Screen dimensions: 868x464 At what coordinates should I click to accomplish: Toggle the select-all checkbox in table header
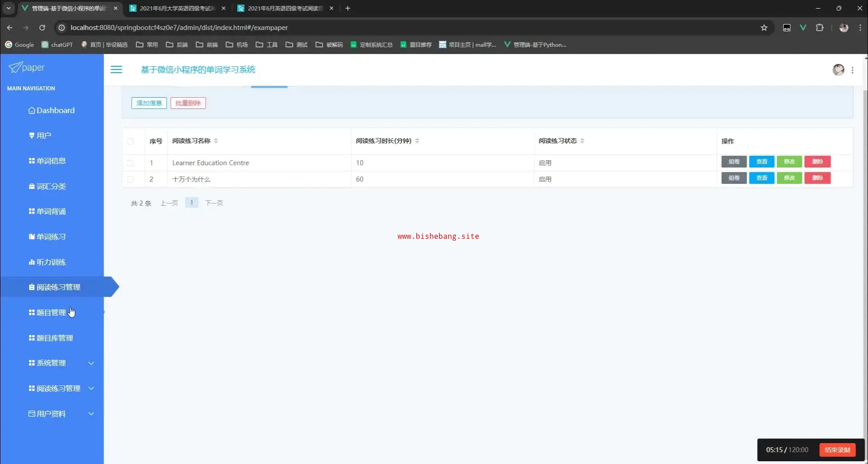[130, 141]
